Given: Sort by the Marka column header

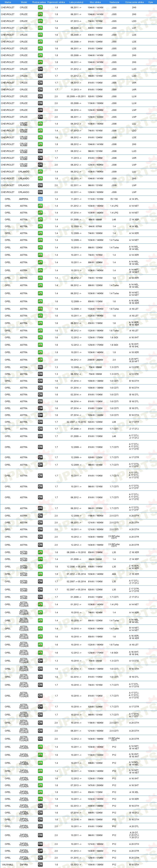Looking at the screenshot, I should click(8, 2).
